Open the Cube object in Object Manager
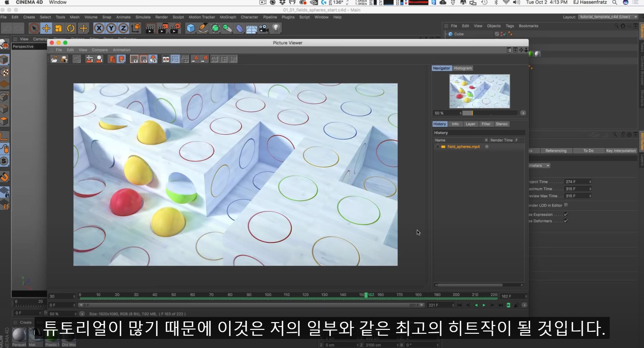644x348 pixels. pyautogui.click(x=459, y=34)
